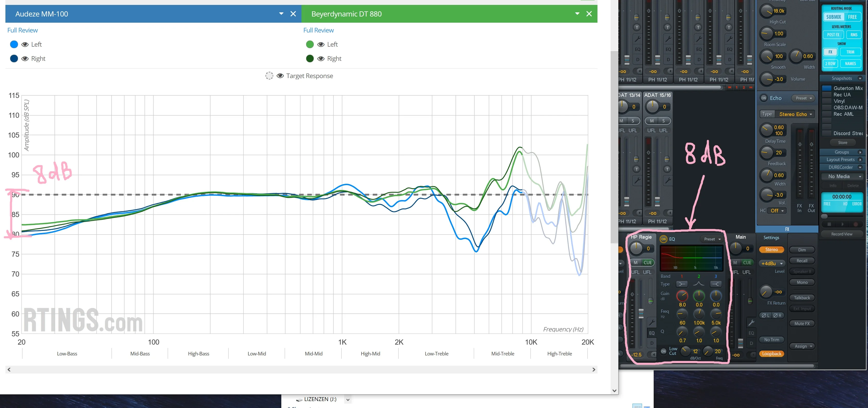
Task: Change the Stereo Echo type dropdown
Action: click(x=795, y=114)
